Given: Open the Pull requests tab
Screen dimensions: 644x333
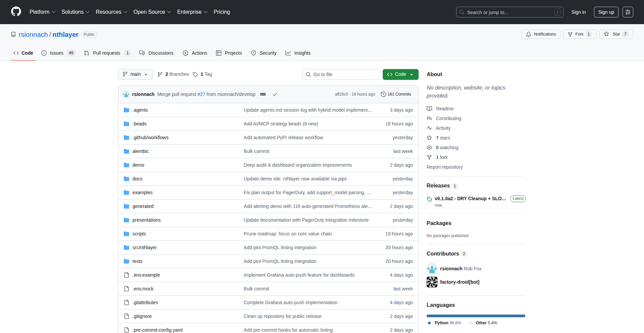Looking at the screenshot, I should 107,53.
